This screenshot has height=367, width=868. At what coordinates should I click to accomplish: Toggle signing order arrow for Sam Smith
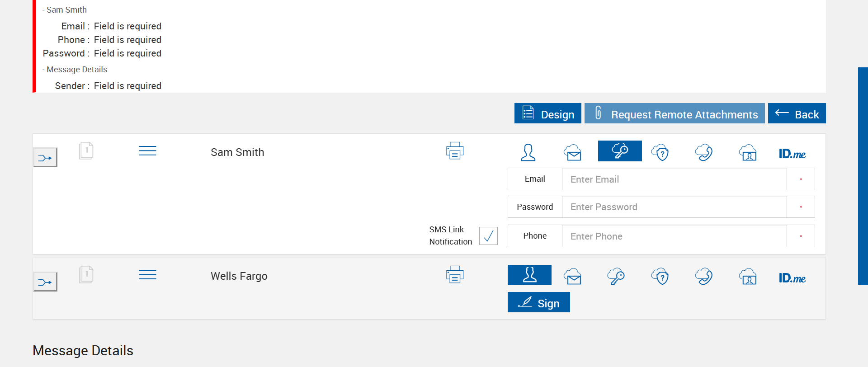[x=45, y=158]
